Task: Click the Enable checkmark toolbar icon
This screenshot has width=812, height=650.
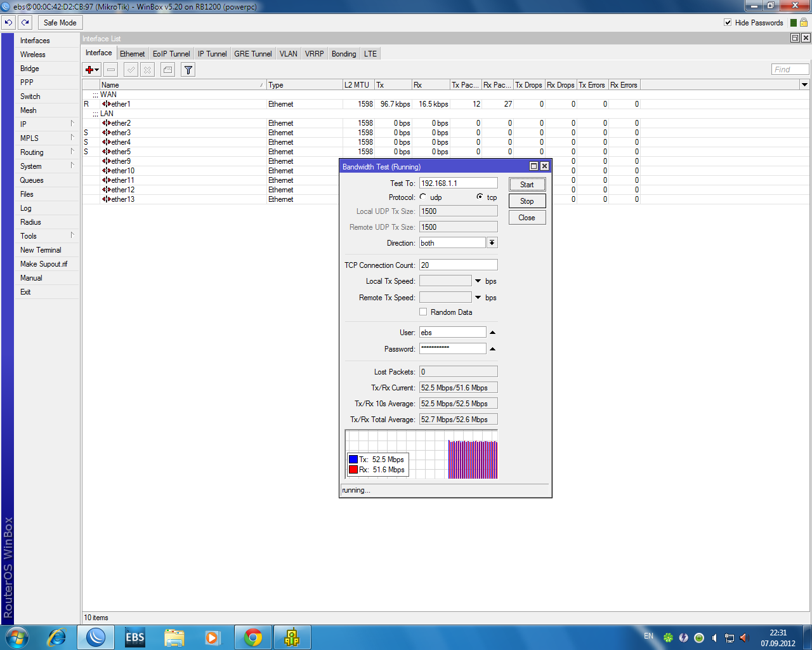Action: (131, 70)
